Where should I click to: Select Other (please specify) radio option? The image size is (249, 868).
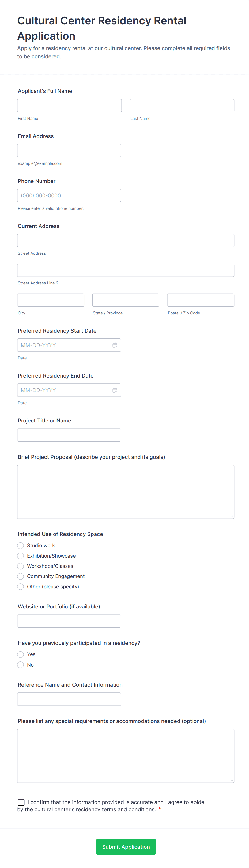tap(21, 587)
